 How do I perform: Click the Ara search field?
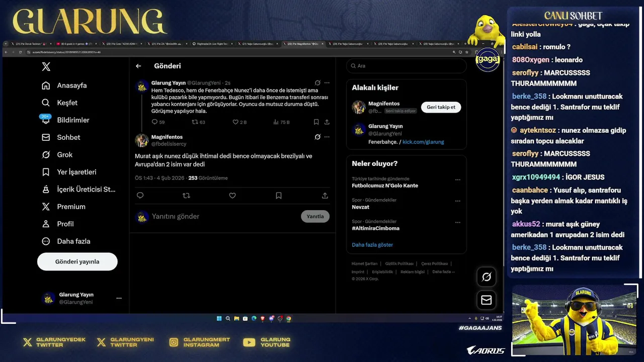pos(407,66)
